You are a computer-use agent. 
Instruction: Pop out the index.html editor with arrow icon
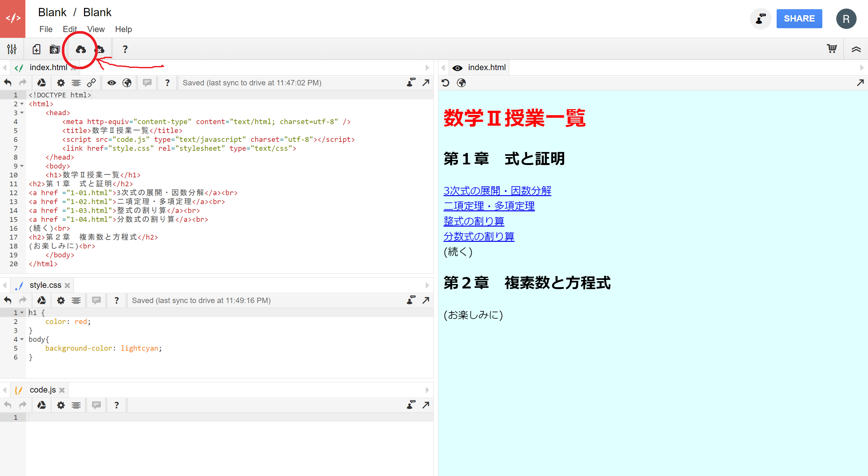426,83
